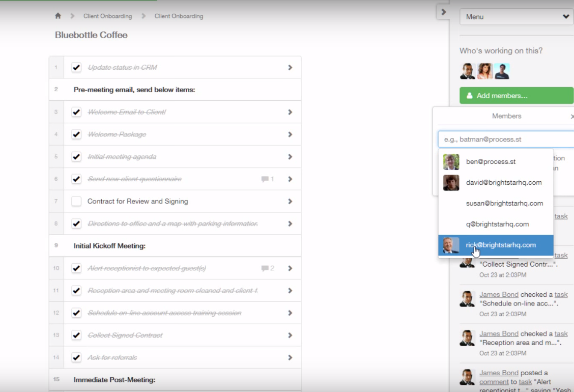574x392 pixels.
Task: Open first Client Onboarding breadcrumb
Action: click(x=108, y=16)
